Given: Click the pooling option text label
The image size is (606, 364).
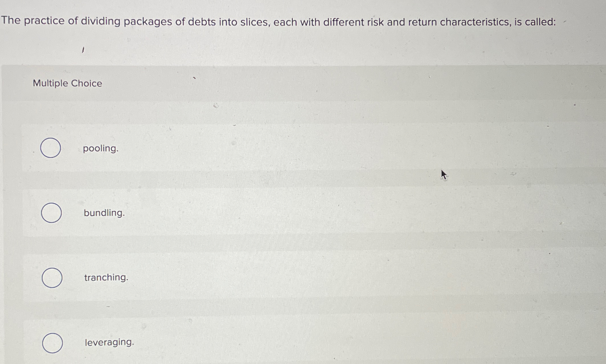Looking at the screenshot, I should tap(100, 148).
